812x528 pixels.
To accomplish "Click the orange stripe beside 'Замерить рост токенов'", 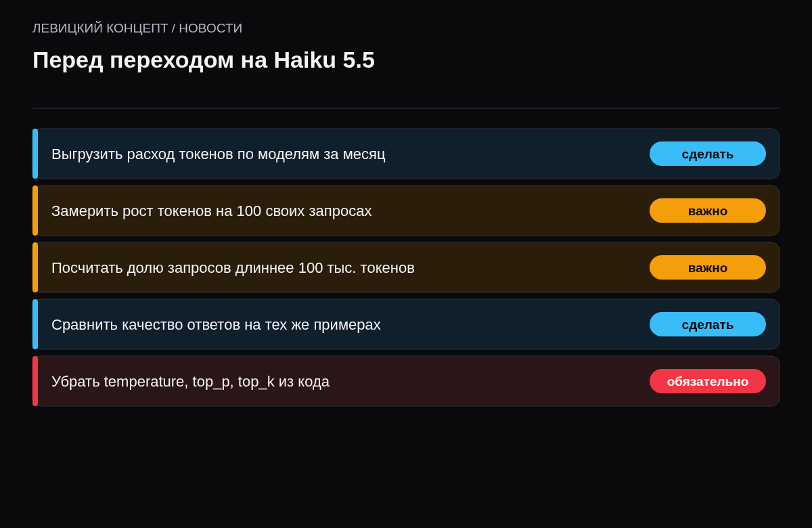I will (35, 211).
